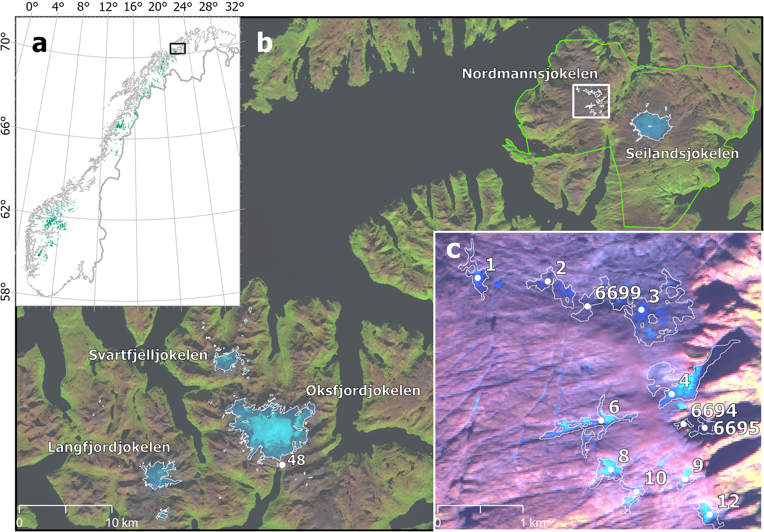The width and height of the screenshot is (764, 532).
Task: Click the white dot for glacier 6
Action: [x=601, y=420]
